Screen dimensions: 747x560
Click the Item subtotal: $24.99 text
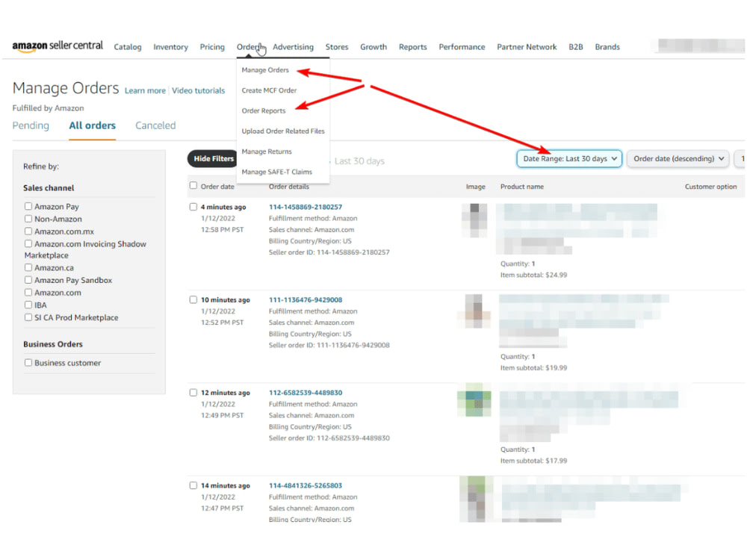tap(533, 275)
